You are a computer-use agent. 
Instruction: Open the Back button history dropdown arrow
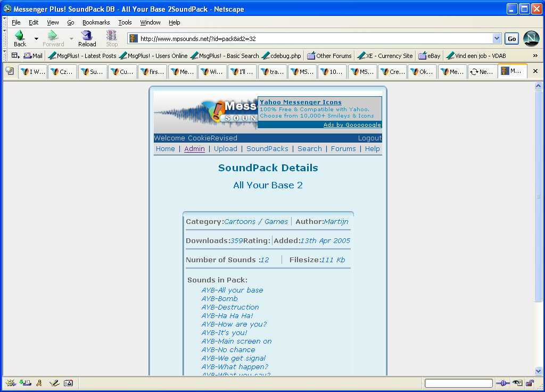pyautogui.click(x=36, y=38)
